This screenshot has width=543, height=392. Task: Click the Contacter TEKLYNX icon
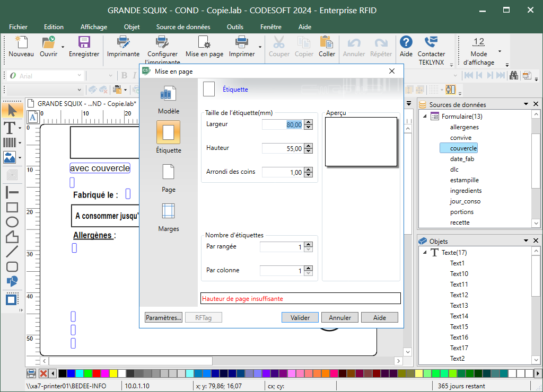click(x=431, y=43)
